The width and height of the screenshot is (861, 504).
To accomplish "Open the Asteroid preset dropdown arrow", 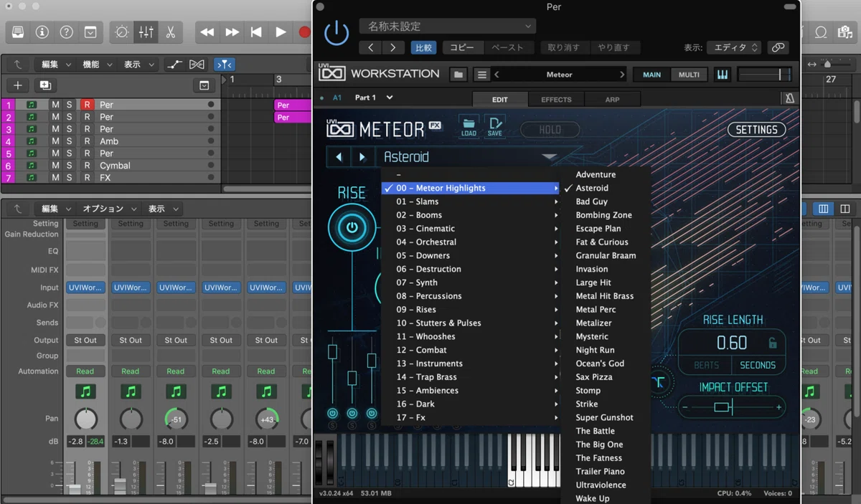I will 549,156.
